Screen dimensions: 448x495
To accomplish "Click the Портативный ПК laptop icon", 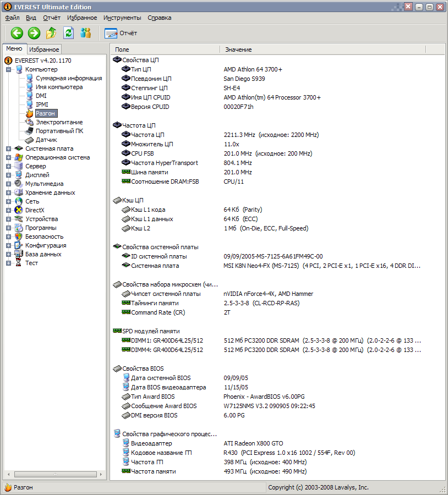I will tap(29, 131).
